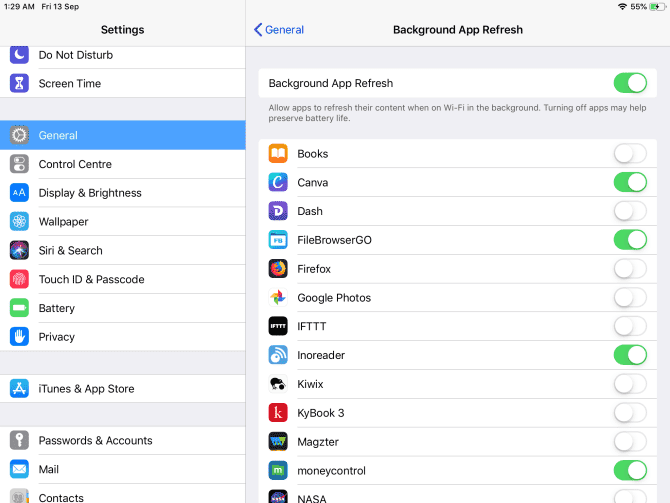Open iTunes & App Store settings
The image size is (670, 503).
[123, 388]
